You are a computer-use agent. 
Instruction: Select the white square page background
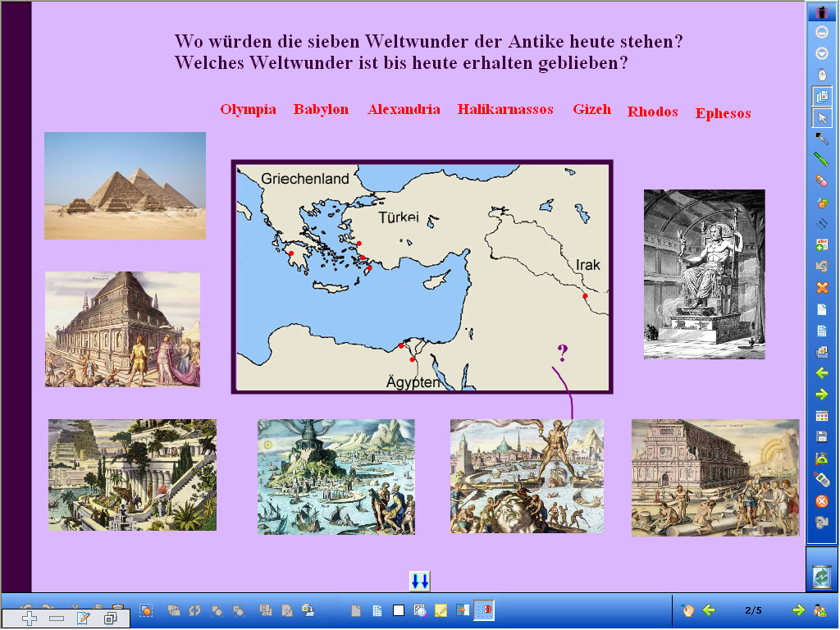399,610
